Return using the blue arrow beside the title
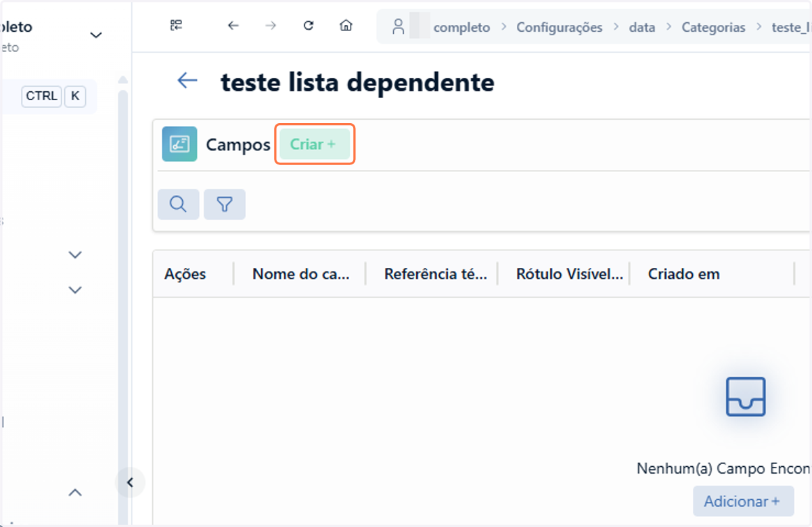 tap(187, 81)
